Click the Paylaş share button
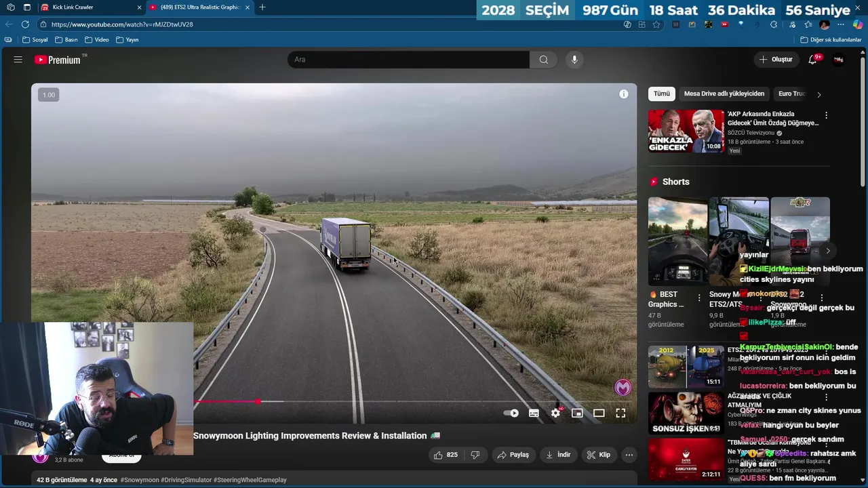The width and height of the screenshot is (868, 488). click(x=513, y=455)
